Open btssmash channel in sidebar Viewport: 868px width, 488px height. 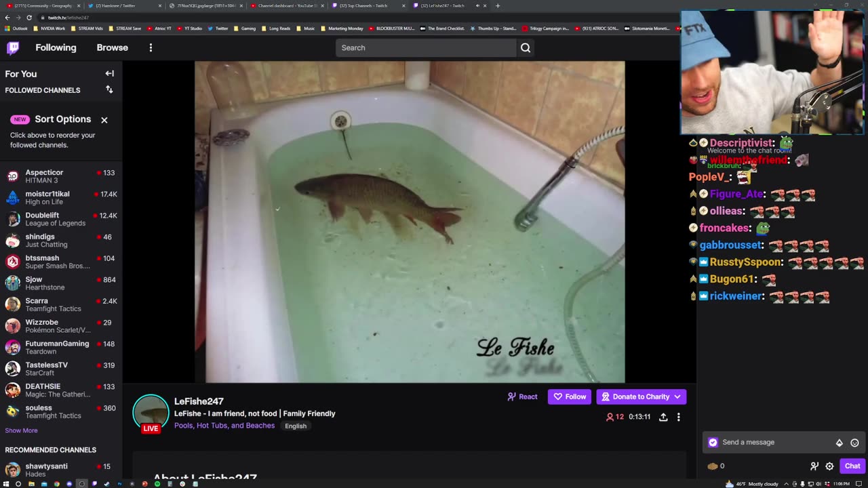pos(61,262)
